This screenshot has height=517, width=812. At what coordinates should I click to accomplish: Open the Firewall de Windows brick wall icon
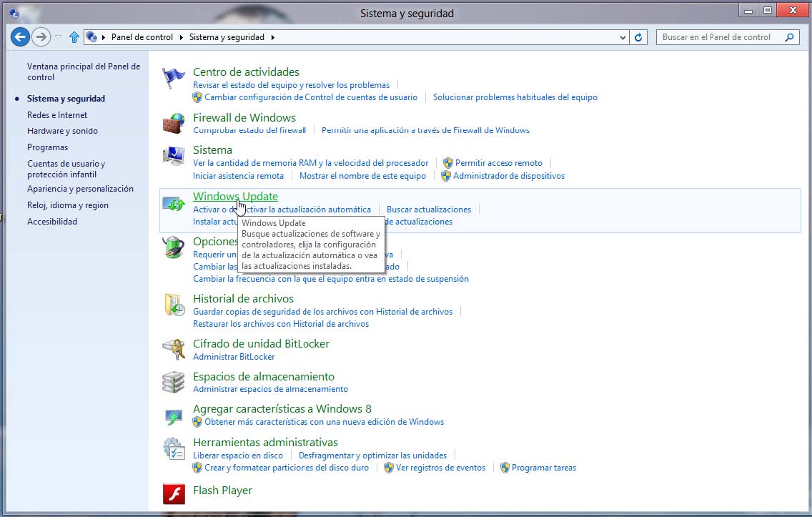(173, 123)
